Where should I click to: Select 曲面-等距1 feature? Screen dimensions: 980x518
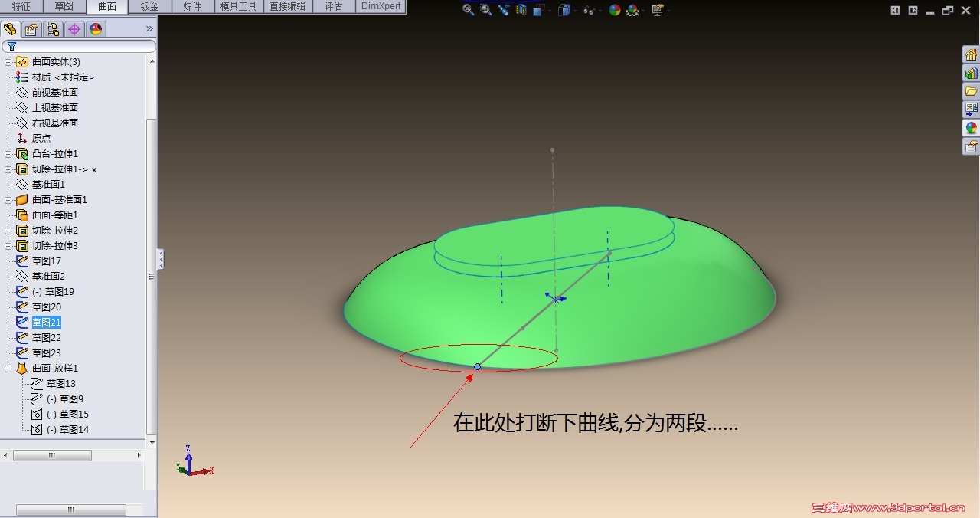[55, 215]
